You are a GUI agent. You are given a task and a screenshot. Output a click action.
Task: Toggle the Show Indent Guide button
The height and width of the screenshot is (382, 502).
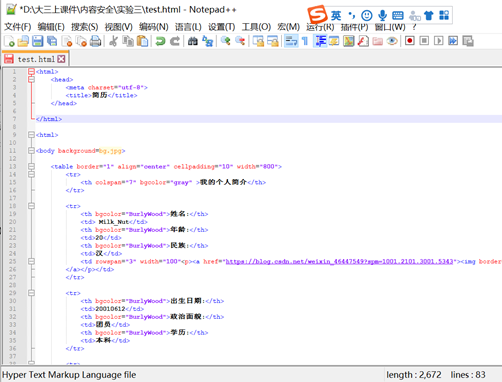(x=320, y=41)
